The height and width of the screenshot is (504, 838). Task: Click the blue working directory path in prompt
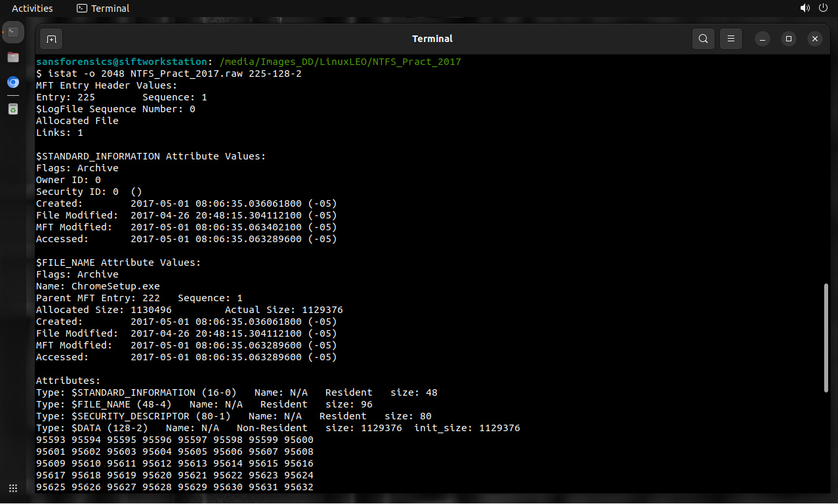[x=340, y=62]
